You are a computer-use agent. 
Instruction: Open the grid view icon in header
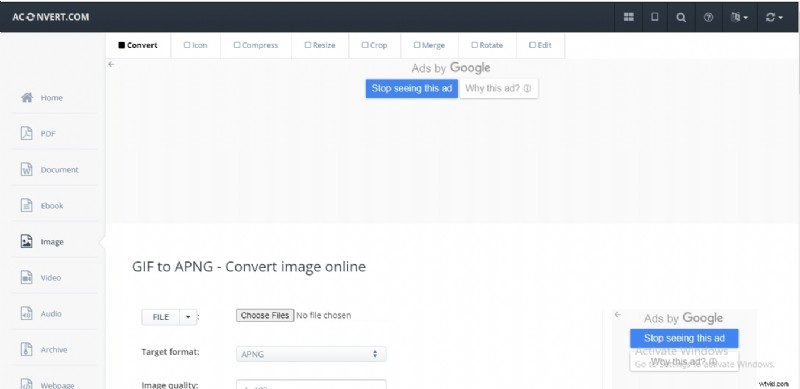[x=629, y=17]
